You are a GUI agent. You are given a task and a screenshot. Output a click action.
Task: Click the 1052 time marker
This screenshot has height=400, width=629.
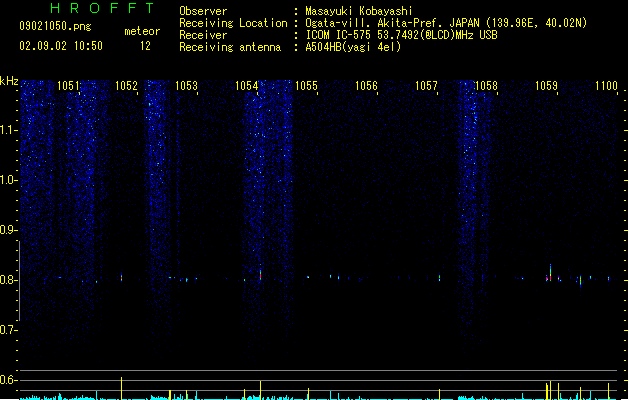click(126, 86)
